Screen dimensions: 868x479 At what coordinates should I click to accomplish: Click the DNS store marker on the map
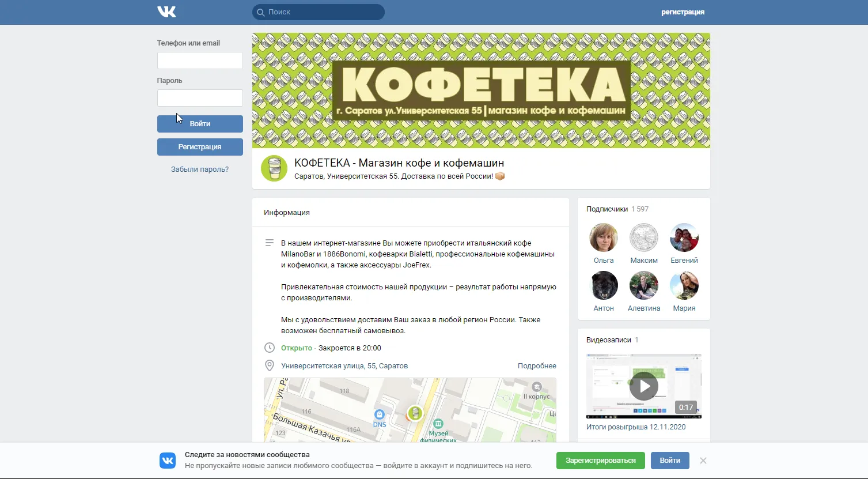point(379,414)
